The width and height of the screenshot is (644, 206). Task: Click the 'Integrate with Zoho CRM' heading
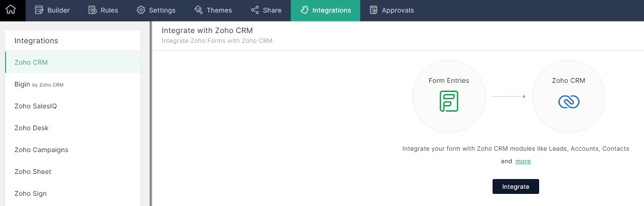207,30
